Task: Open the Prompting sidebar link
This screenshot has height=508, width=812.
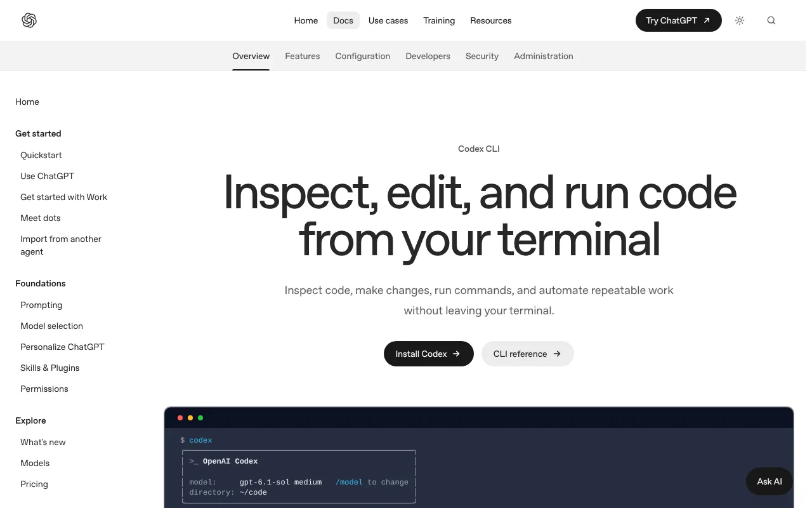Action: pos(41,305)
